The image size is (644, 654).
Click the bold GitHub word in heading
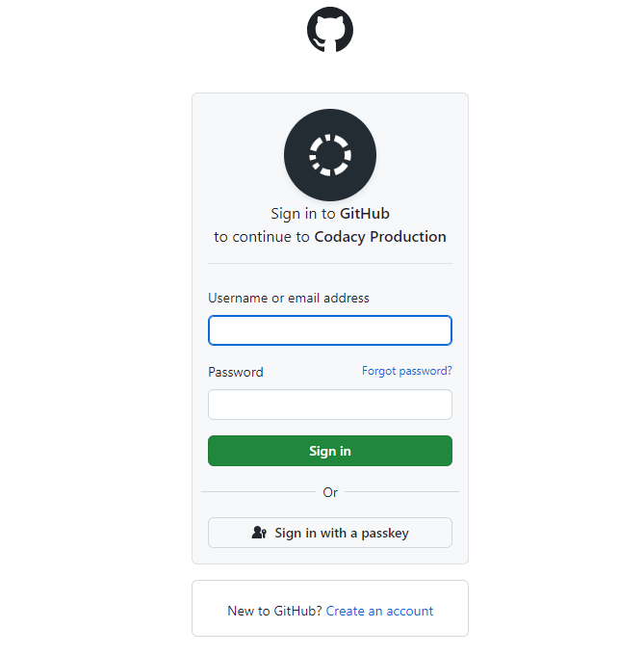tap(365, 214)
